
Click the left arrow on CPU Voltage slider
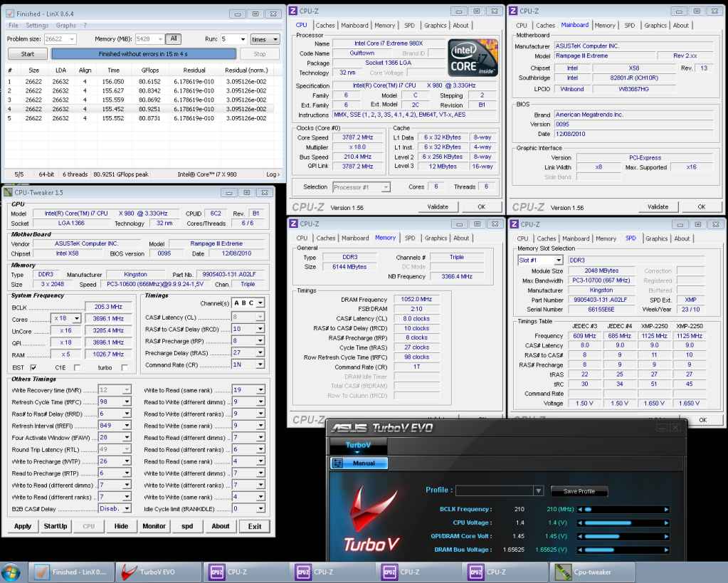[x=579, y=522]
